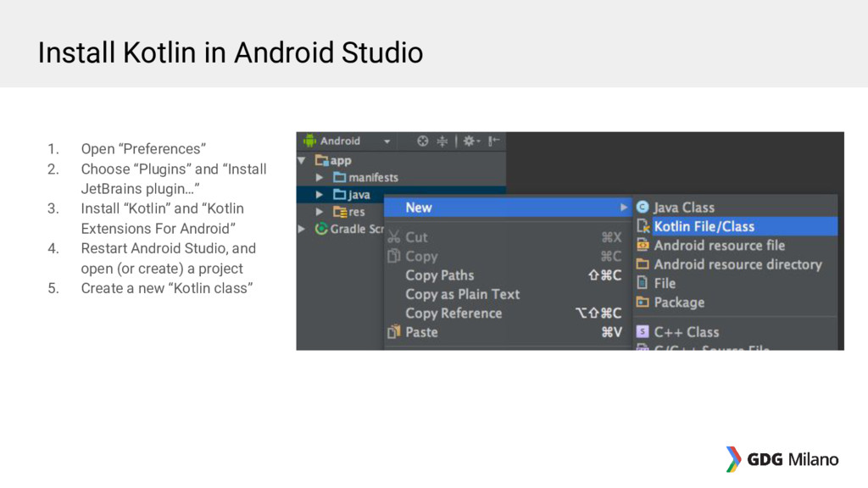
Task: Expand the manifests folder
Action: (x=320, y=178)
